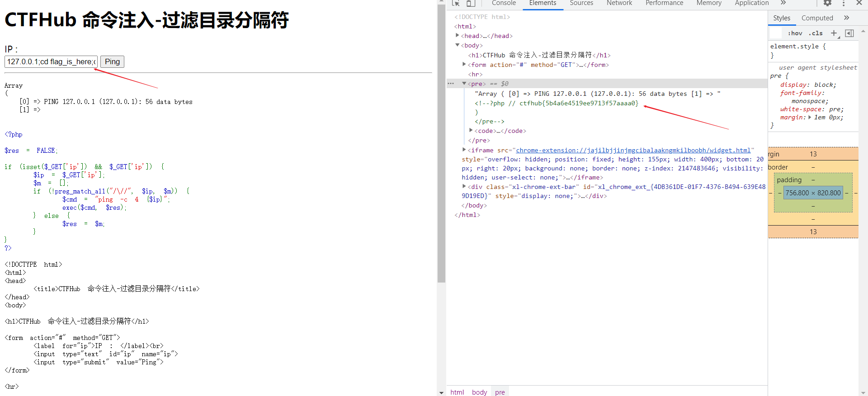
Task: Expand the iframe element node
Action: [464, 150]
